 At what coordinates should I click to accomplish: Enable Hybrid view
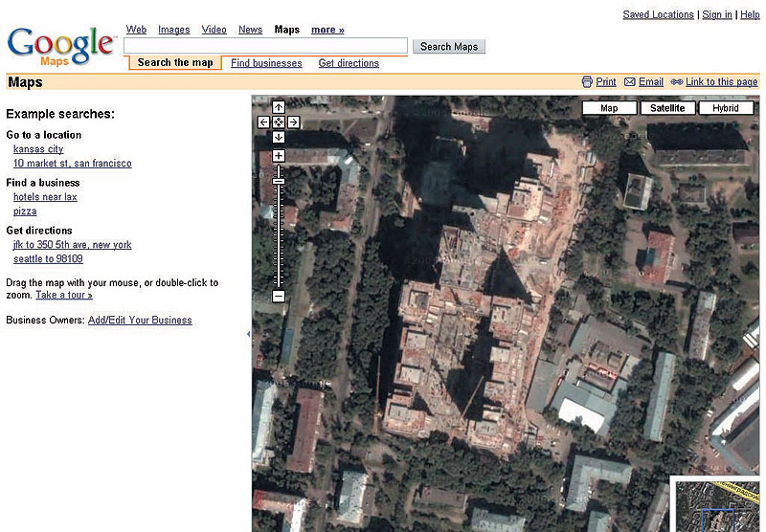click(726, 108)
